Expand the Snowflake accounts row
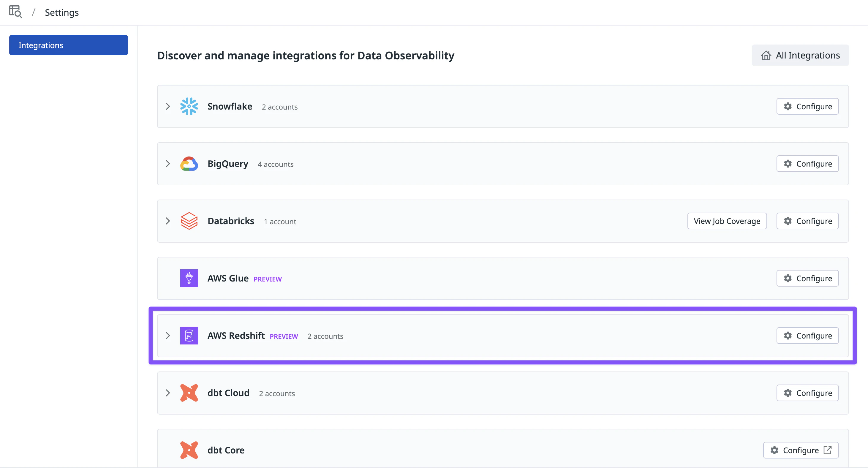 coord(168,107)
